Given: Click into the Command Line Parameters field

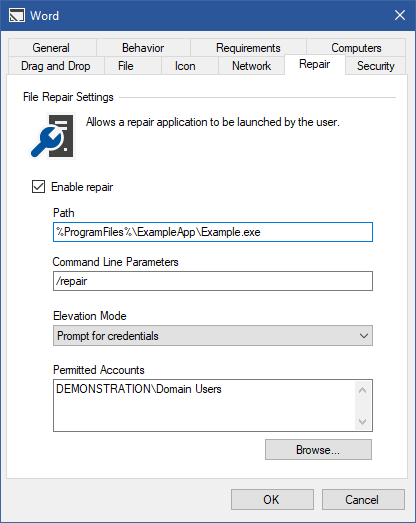Looking at the screenshot, I should [213, 281].
